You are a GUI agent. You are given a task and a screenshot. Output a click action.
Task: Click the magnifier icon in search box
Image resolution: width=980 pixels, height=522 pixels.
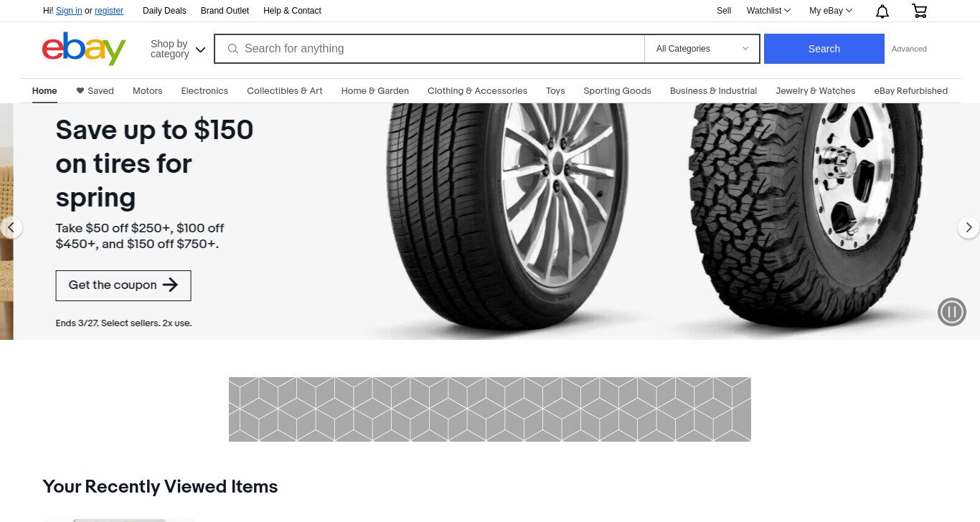click(x=233, y=49)
